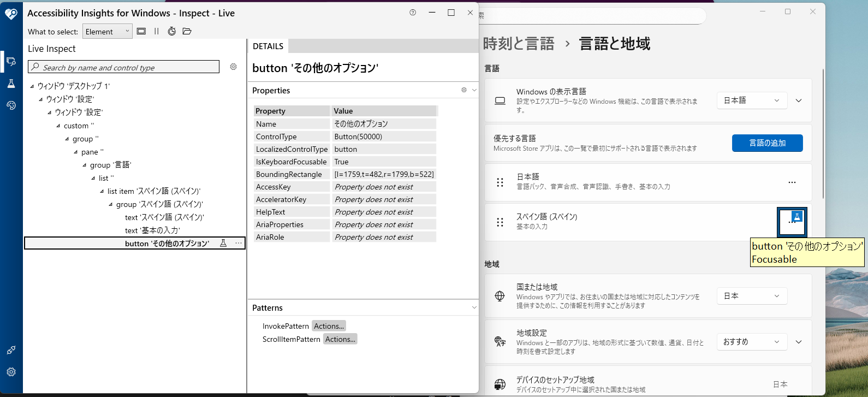Open a file with the folder icon
Image resolution: width=868 pixels, height=397 pixels.
pos(187,31)
